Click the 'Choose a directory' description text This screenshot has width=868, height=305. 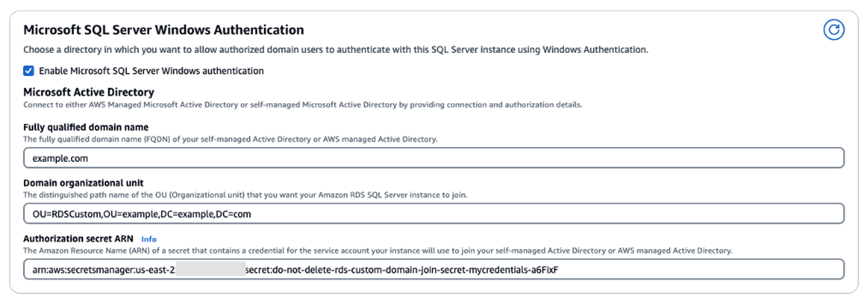336,49
